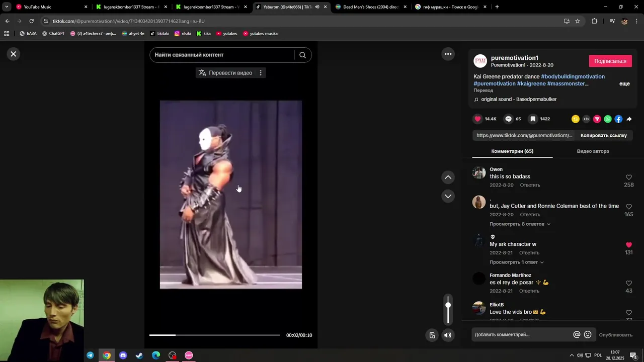Open original sound - Basedpermabulker link

pyautogui.click(x=519, y=100)
